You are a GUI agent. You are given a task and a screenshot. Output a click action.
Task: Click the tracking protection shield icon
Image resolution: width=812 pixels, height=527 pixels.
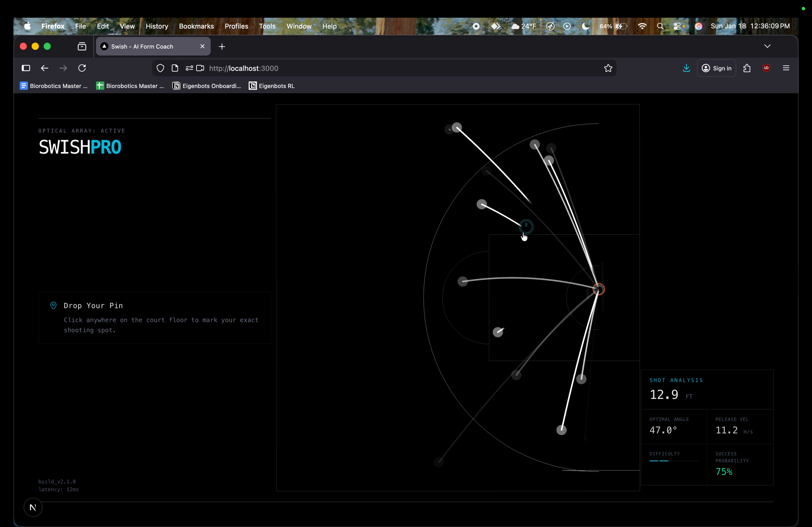[160, 68]
